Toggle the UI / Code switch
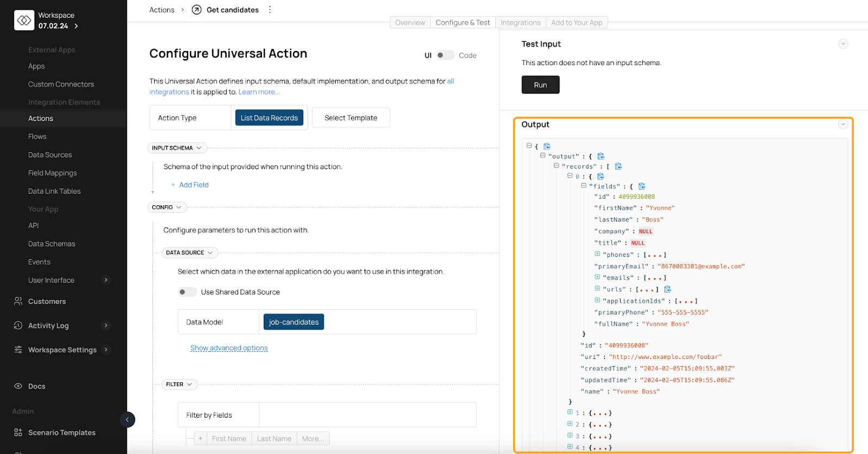The height and width of the screenshot is (454, 868). (x=445, y=55)
